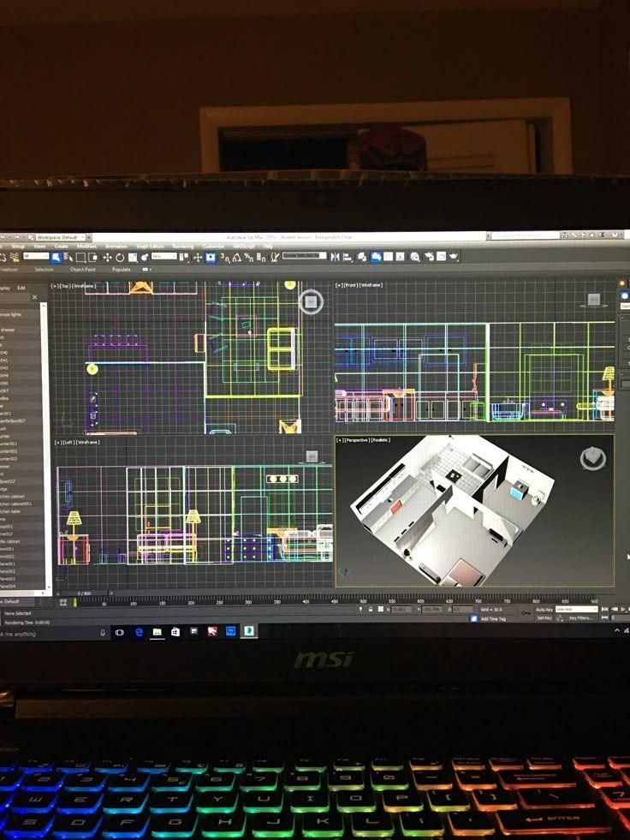Open Schematic View icon

(401, 257)
